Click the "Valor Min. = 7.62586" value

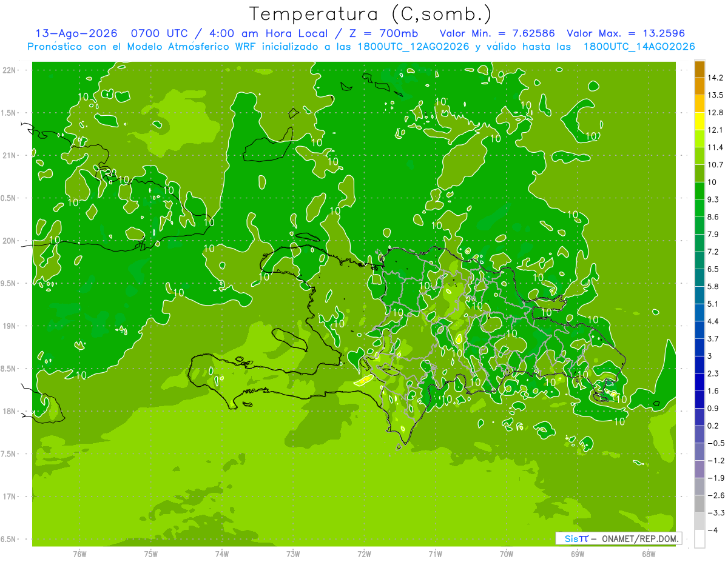click(x=498, y=33)
